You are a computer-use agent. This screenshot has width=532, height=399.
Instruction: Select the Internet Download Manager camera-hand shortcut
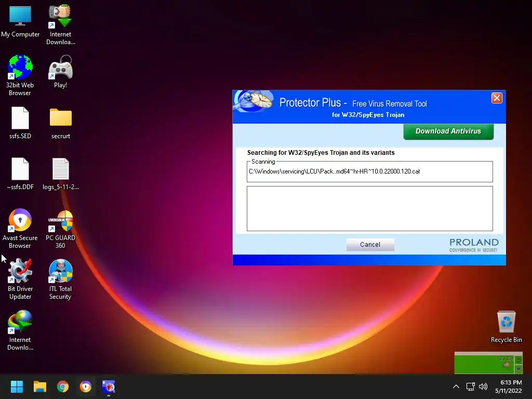(x=60, y=25)
